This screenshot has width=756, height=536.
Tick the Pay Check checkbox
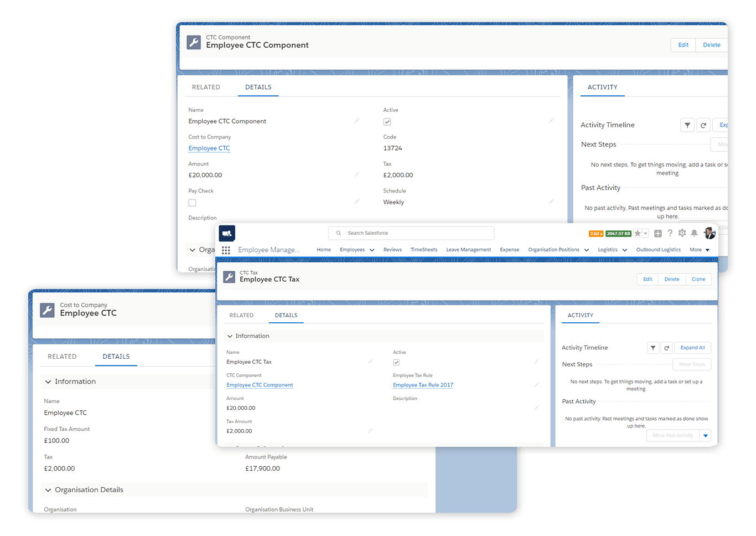[192, 203]
